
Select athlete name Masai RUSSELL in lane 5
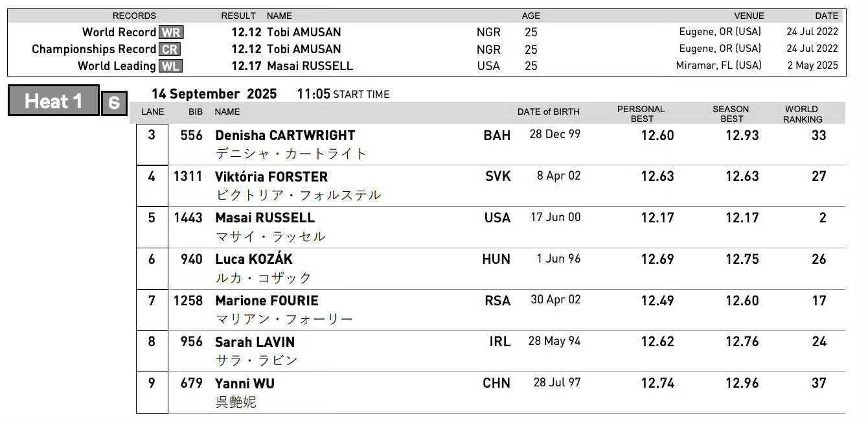(265, 218)
